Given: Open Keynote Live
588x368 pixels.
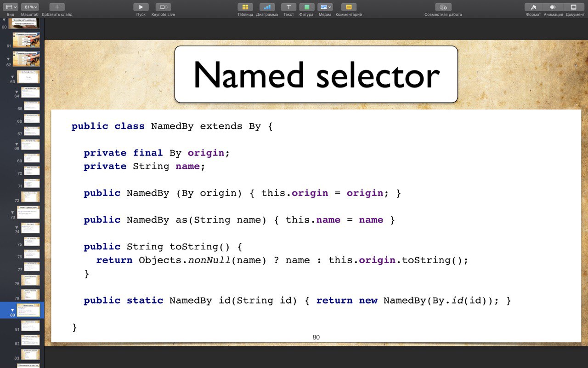Looking at the screenshot, I should click(163, 7).
